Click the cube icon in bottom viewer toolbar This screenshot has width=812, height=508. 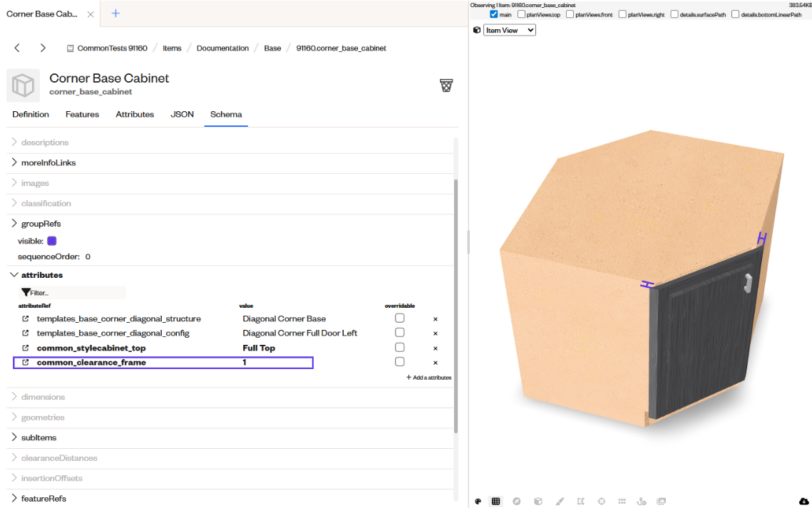coord(538,502)
